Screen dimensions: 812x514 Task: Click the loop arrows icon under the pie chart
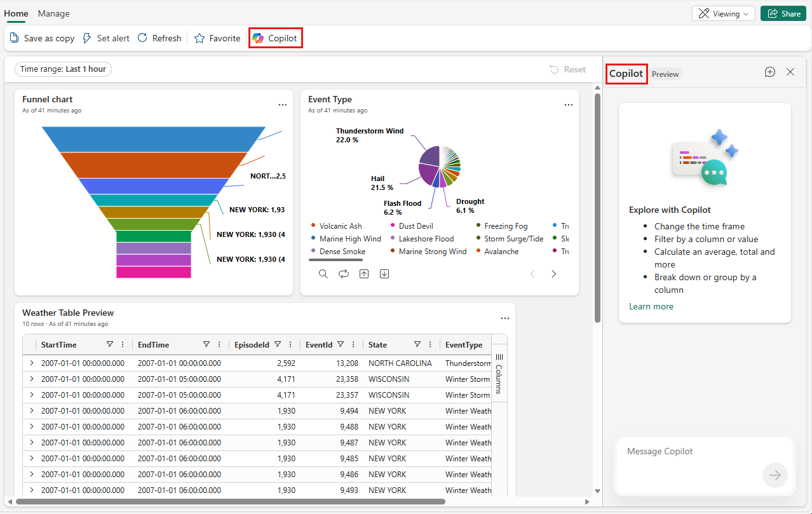344,274
